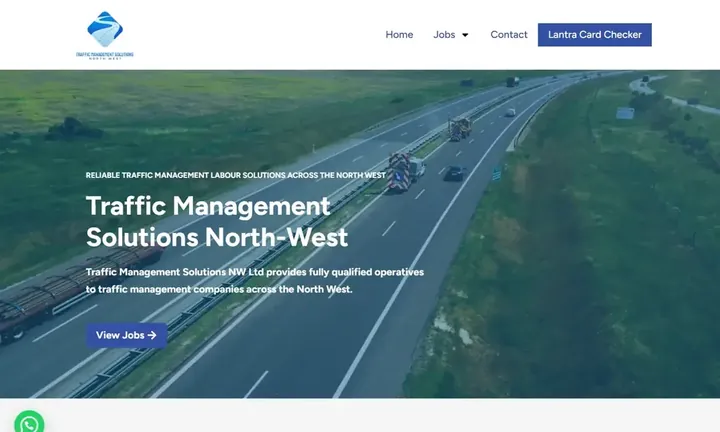Click the fully qualified operatives description text
The width and height of the screenshot is (720, 432).
coord(255,281)
